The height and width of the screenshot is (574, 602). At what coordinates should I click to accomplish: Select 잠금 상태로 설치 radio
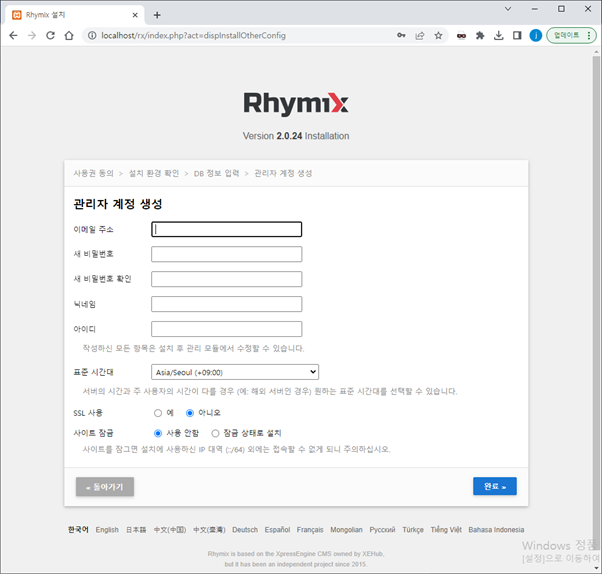pyautogui.click(x=215, y=433)
